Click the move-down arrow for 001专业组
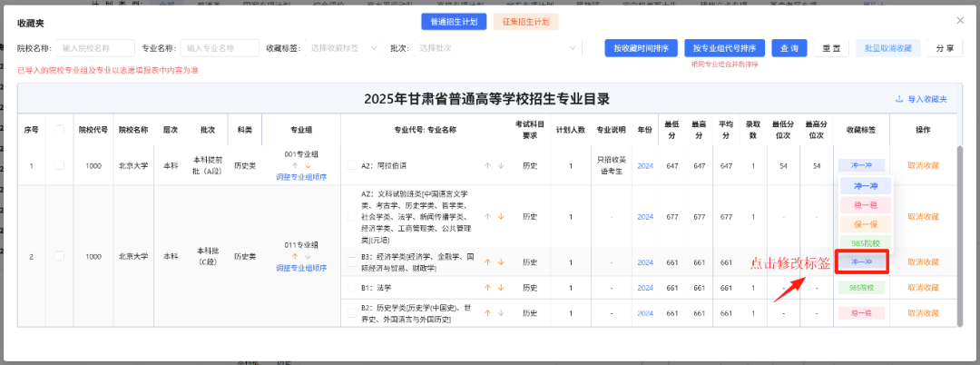 (308, 166)
